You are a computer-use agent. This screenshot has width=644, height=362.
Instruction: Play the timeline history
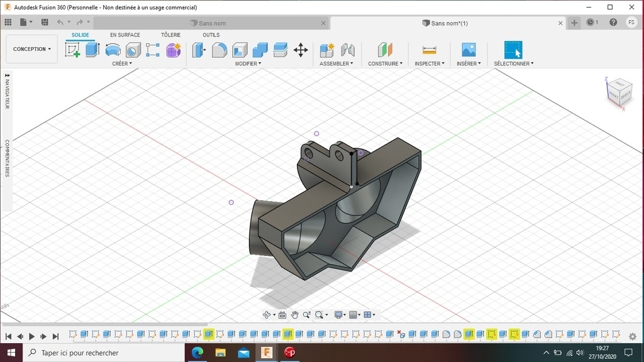(x=31, y=337)
